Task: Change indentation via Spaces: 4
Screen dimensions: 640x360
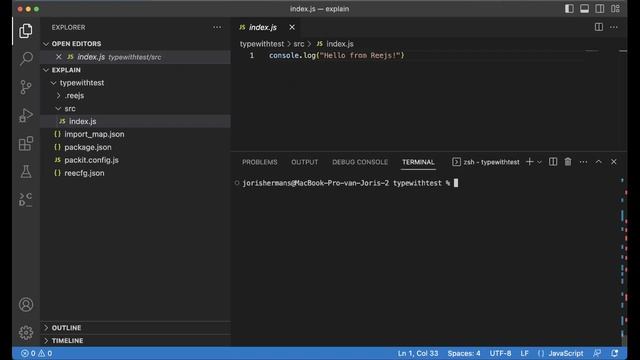Action: pyautogui.click(x=464, y=353)
